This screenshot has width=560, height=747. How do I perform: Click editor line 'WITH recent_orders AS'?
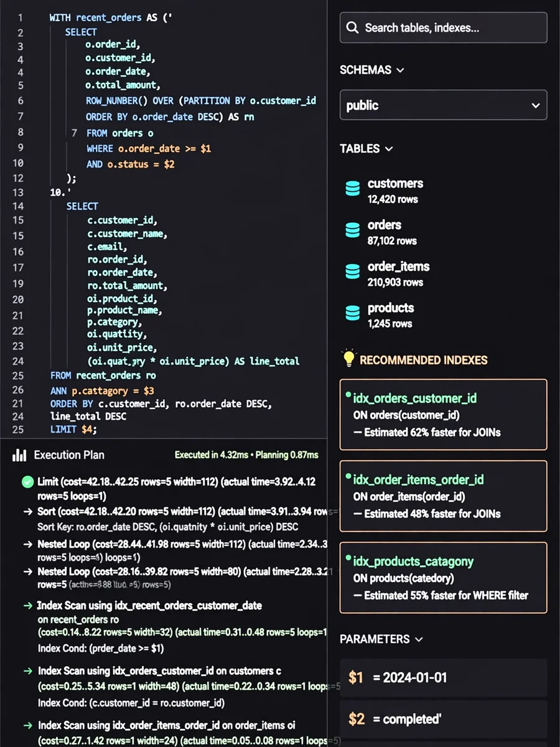pos(111,18)
